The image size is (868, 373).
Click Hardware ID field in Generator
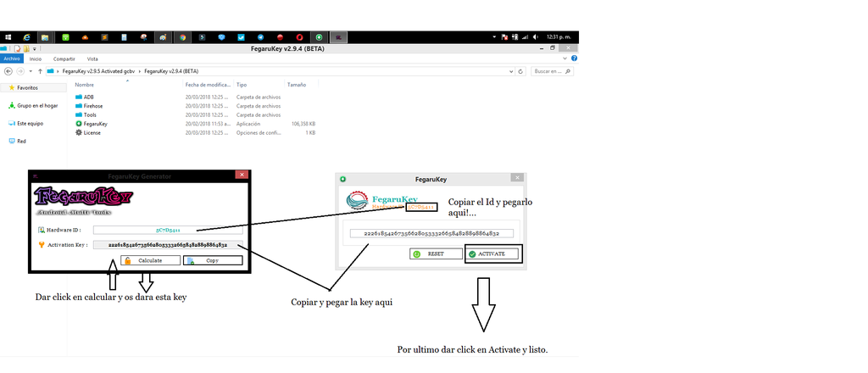point(168,229)
